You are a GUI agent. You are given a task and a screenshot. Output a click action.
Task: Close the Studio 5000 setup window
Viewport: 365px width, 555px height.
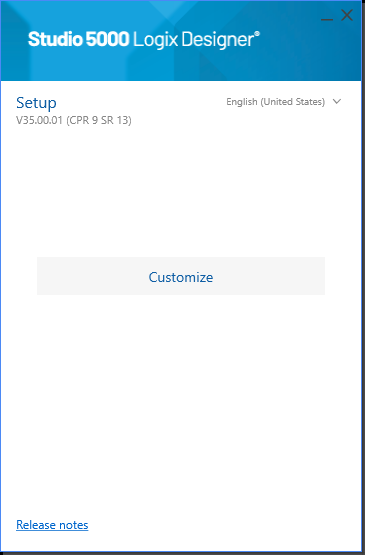click(x=347, y=15)
